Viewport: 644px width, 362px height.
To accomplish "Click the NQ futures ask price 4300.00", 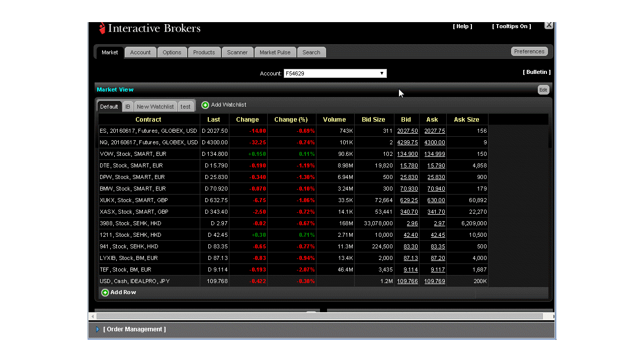I will 434,142.
